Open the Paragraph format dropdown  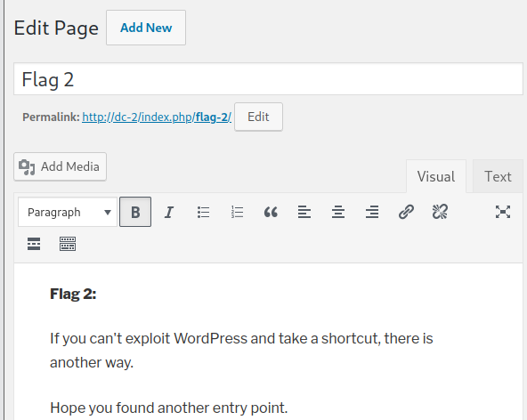[x=68, y=212]
